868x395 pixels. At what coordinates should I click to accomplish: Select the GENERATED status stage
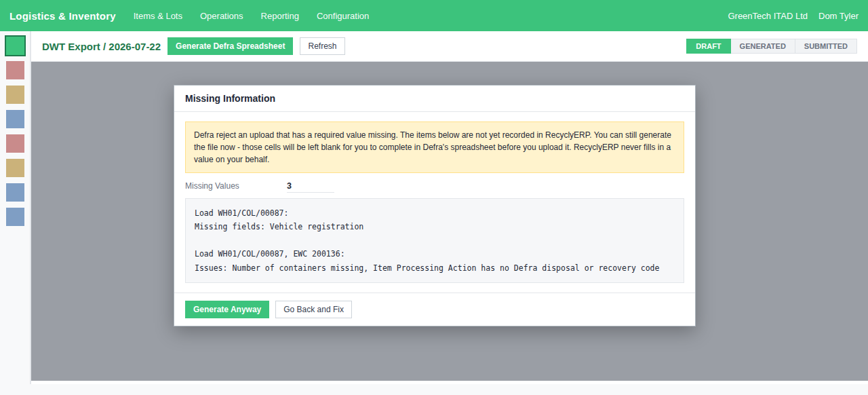click(763, 46)
